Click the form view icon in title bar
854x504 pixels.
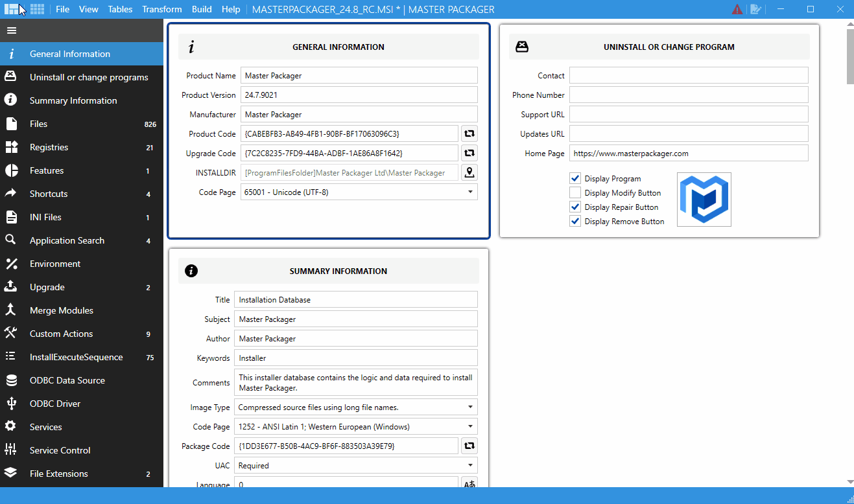[11, 9]
